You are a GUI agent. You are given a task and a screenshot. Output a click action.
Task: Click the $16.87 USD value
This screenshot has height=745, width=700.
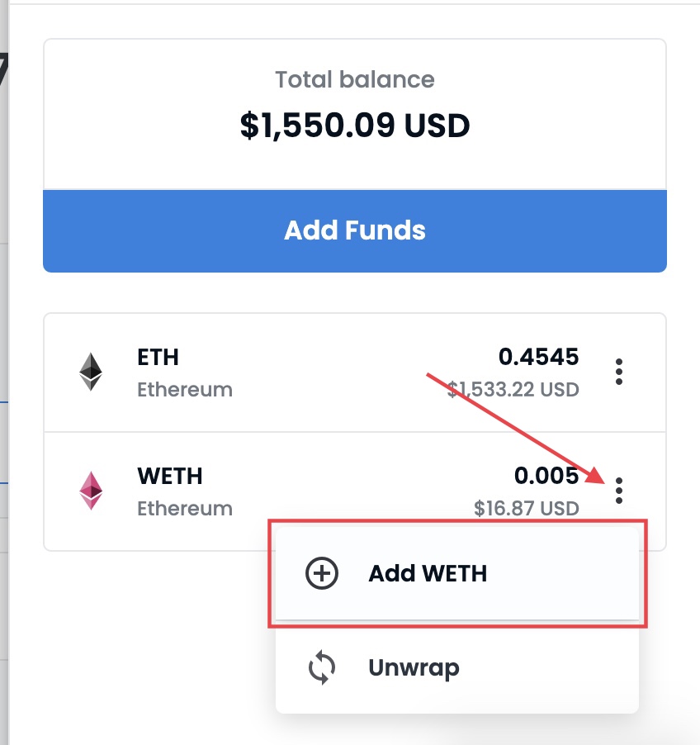[x=526, y=509]
